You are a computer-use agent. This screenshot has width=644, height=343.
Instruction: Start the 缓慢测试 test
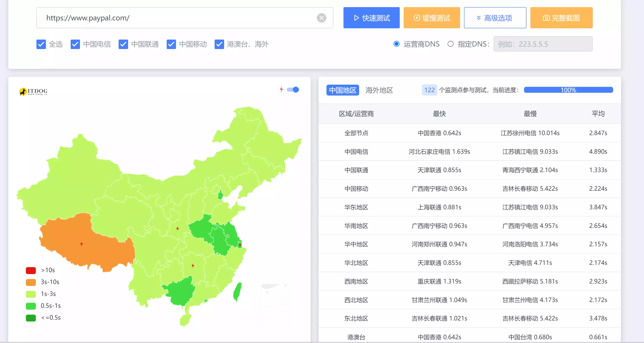432,18
